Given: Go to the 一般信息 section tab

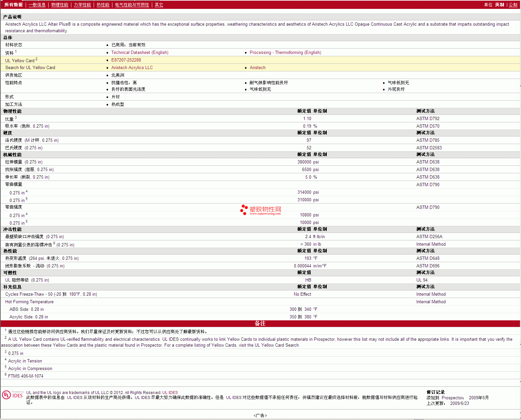Looking at the screenshot, I should coord(37,5).
